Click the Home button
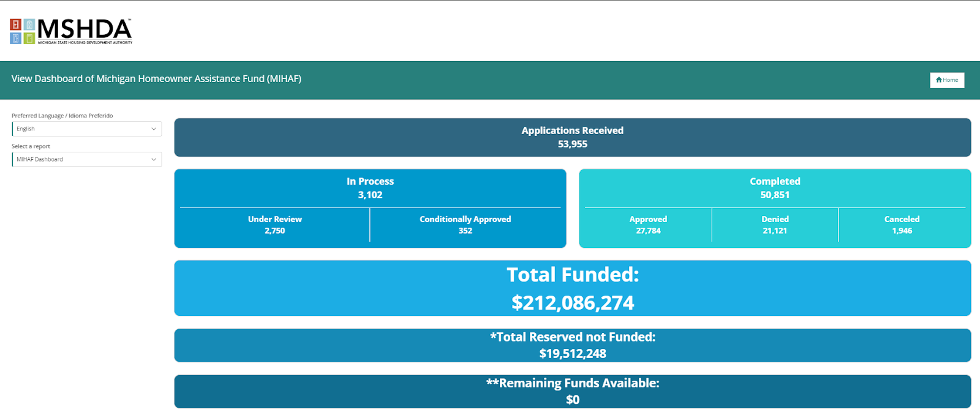 [x=947, y=80]
